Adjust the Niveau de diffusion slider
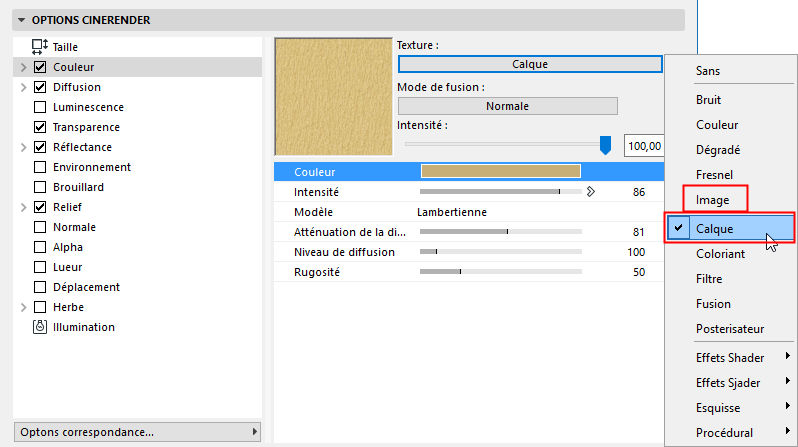This screenshot has width=798, height=447. [x=501, y=252]
